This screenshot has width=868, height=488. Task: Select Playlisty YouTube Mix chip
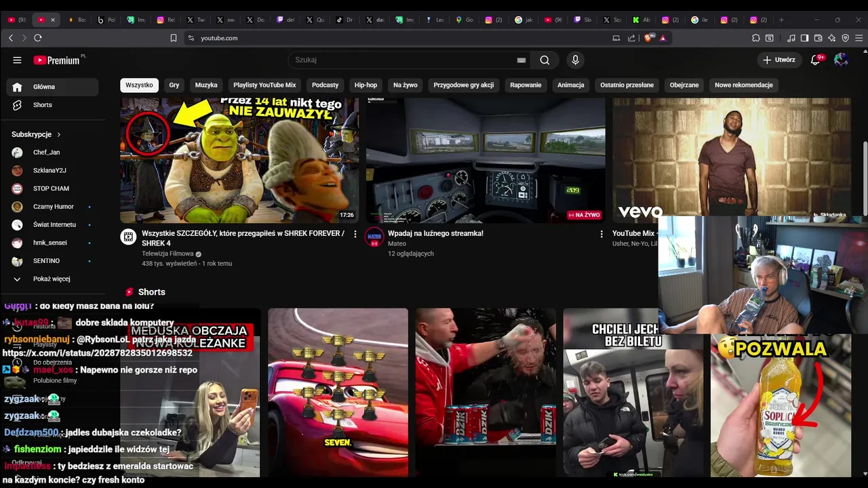point(264,85)
